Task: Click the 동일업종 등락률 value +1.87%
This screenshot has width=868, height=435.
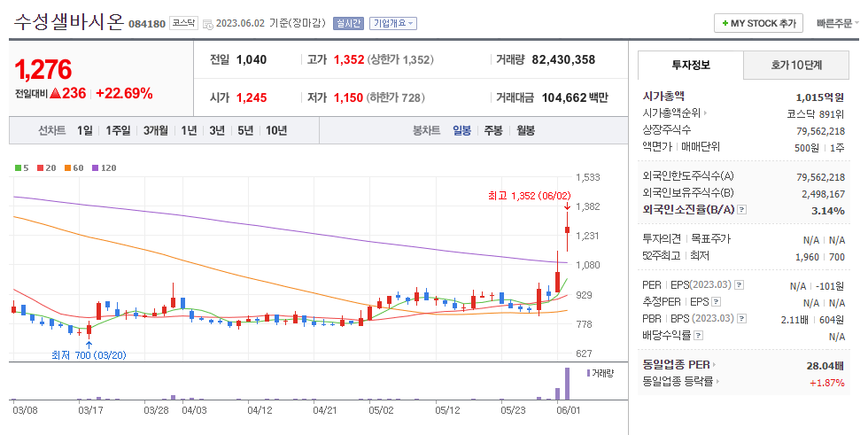Action: point(827,383)
